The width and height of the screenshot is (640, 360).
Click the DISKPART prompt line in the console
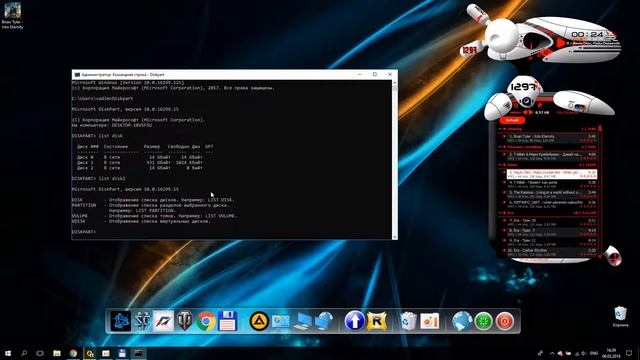click(84, 232)
